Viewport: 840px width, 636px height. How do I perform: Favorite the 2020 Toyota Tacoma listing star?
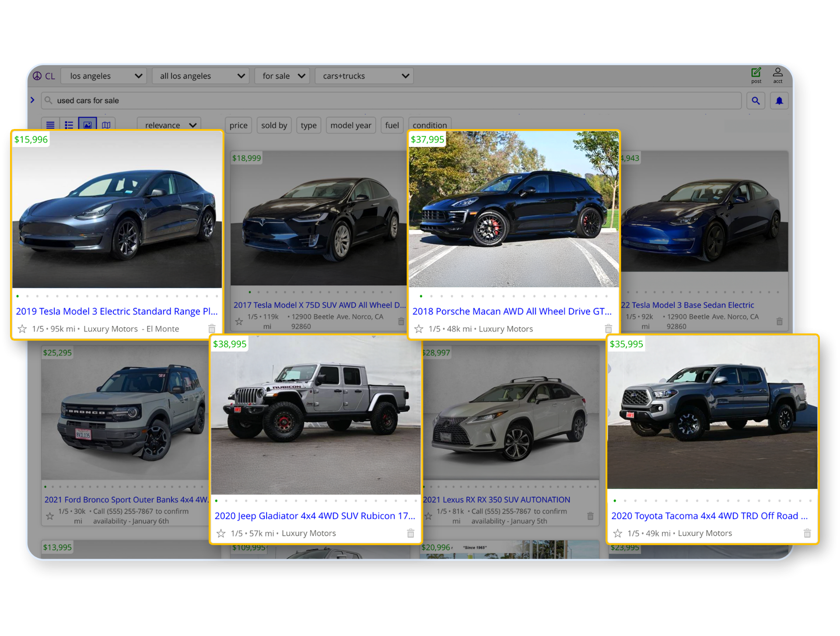pyautogui.click(x=617, y=533)
